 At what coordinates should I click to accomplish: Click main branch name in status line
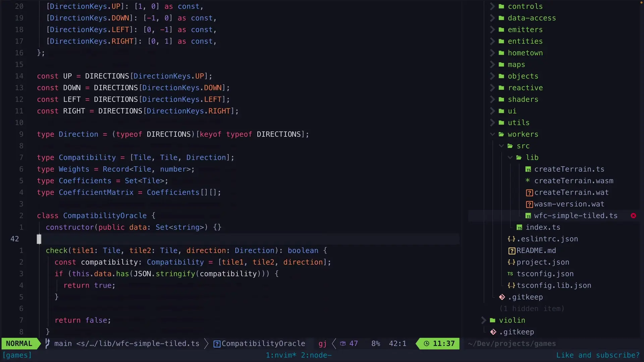pyautogui.click(x=63, y=344)
